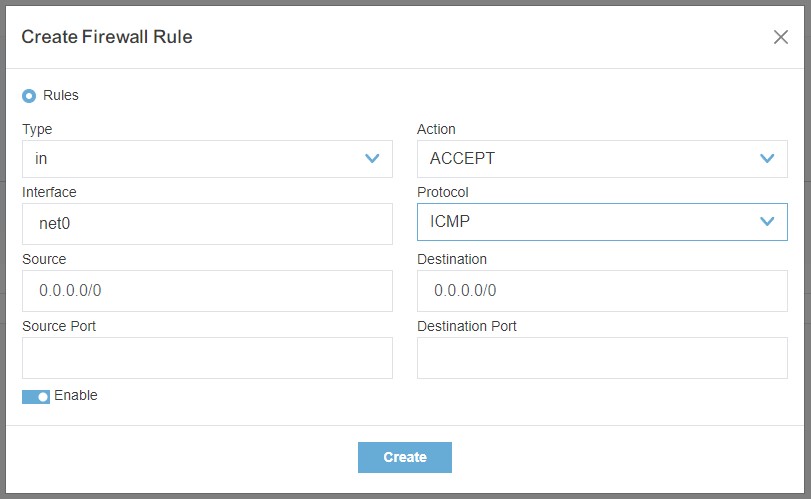Click the 'Interface' field label
Viewport: 811px width, 499px height.
(49, 192)
